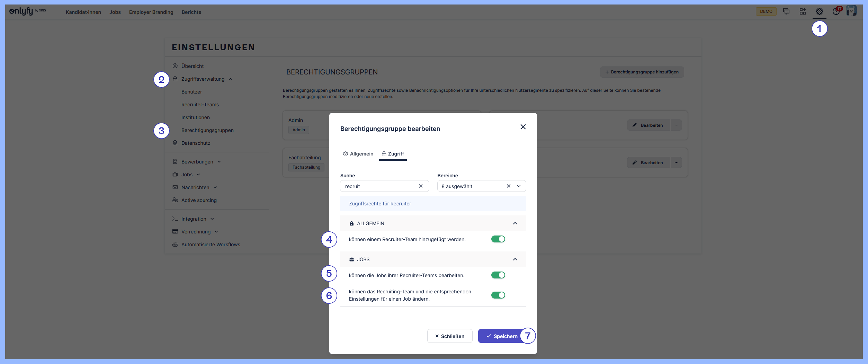Screen dimensions: 868x364
Task: Open Kandidat:innen in the top menu
Action: 83,12
